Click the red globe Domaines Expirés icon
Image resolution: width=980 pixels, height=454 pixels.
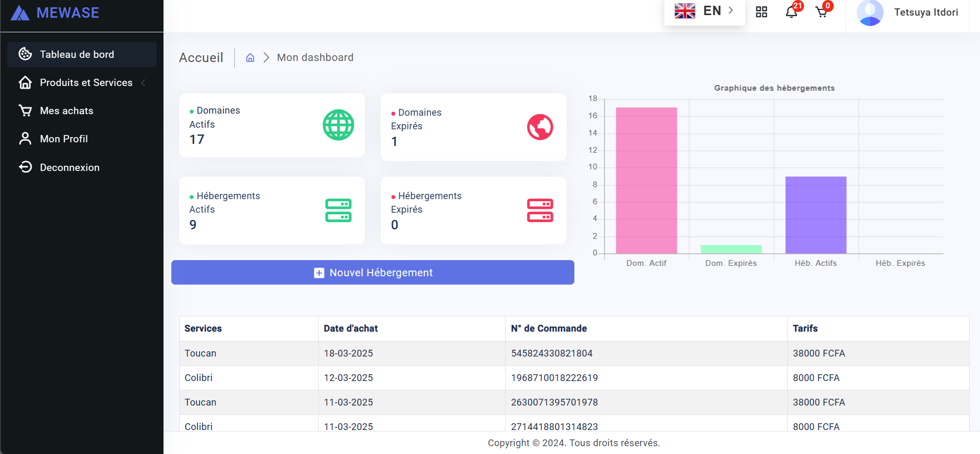(x=539, y=127)
